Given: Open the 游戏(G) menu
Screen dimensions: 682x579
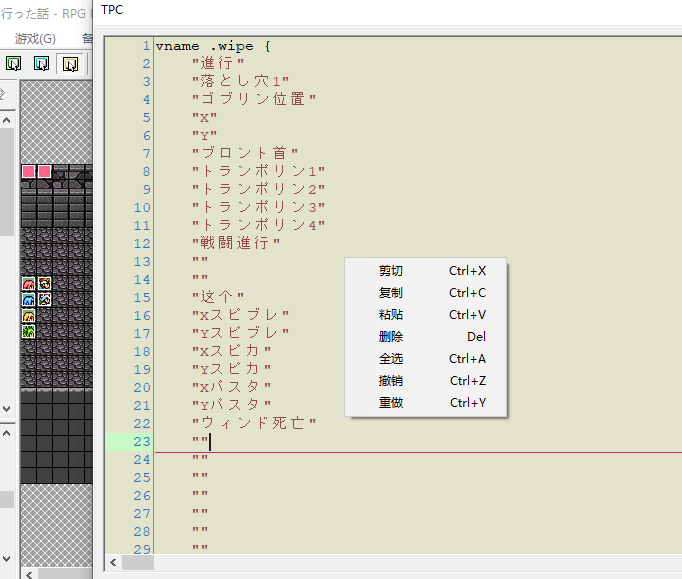Looking at the screenshot, I should click(x=35, y=39).
